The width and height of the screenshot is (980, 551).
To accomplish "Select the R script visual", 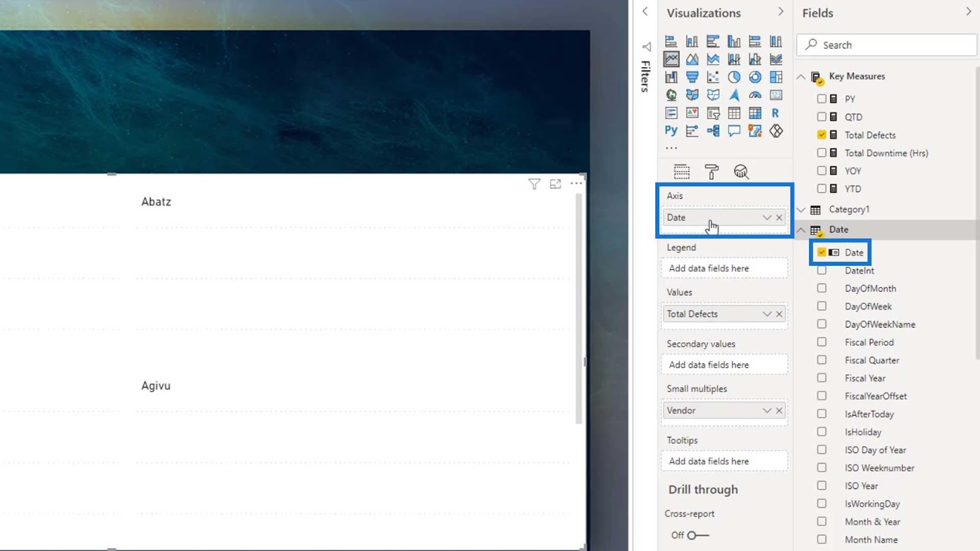I will tap(776, 113).
